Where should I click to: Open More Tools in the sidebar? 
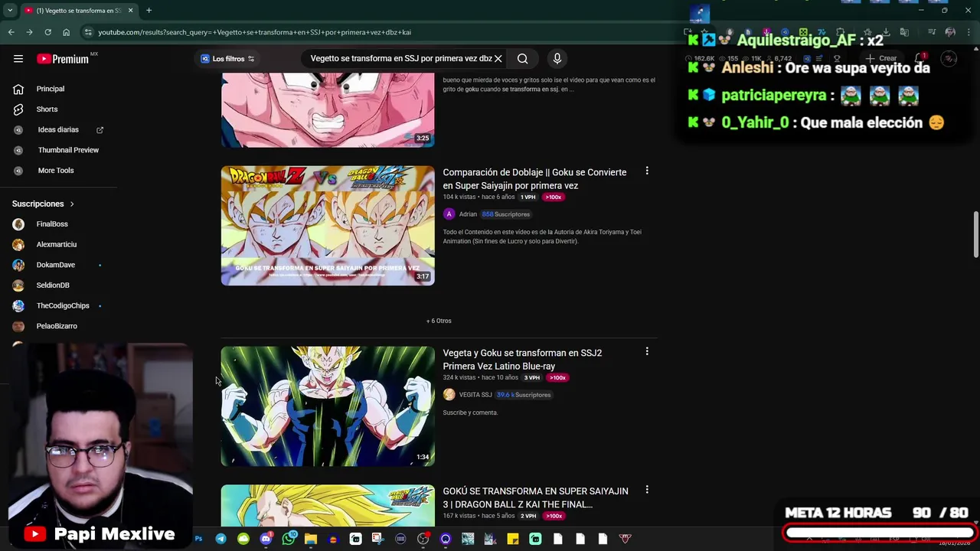[56, 171]
